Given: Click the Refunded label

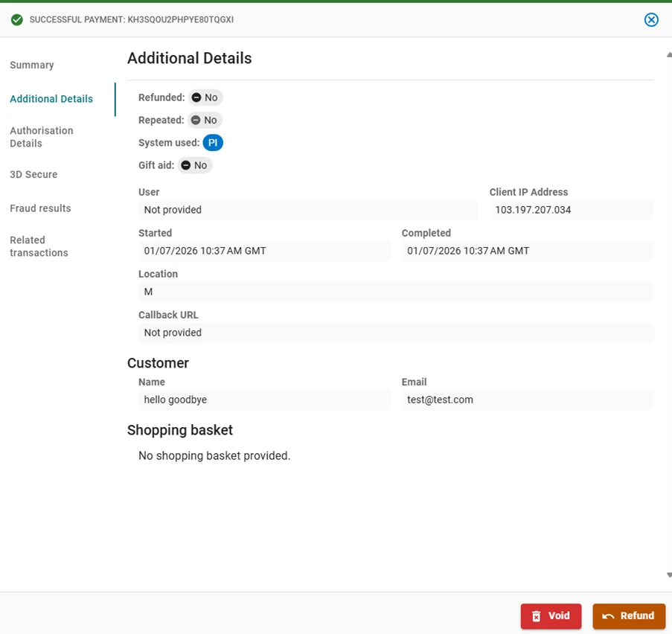Looking at the screenshot, I should click(161, 97).
